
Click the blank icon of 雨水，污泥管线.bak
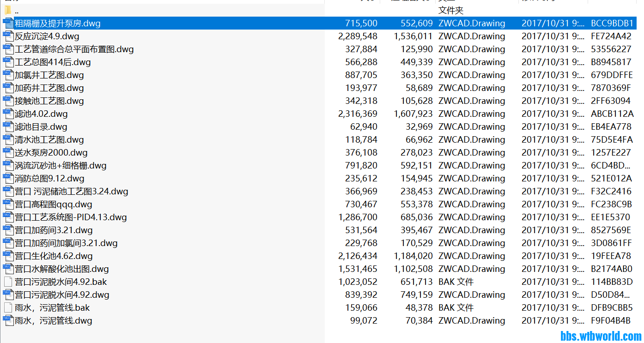(8, 307)
